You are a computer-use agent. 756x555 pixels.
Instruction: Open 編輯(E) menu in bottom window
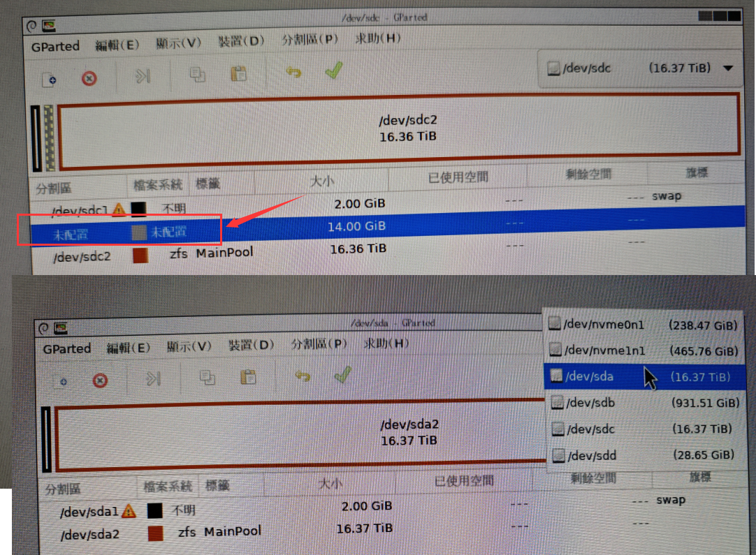coord(129,347)
